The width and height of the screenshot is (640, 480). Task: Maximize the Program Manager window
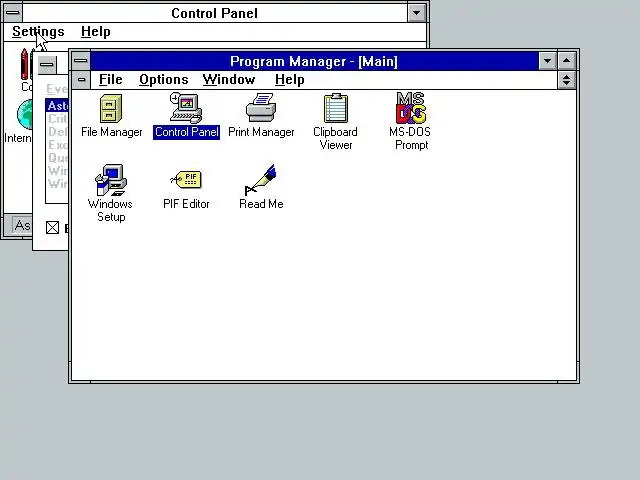point(567,61)
